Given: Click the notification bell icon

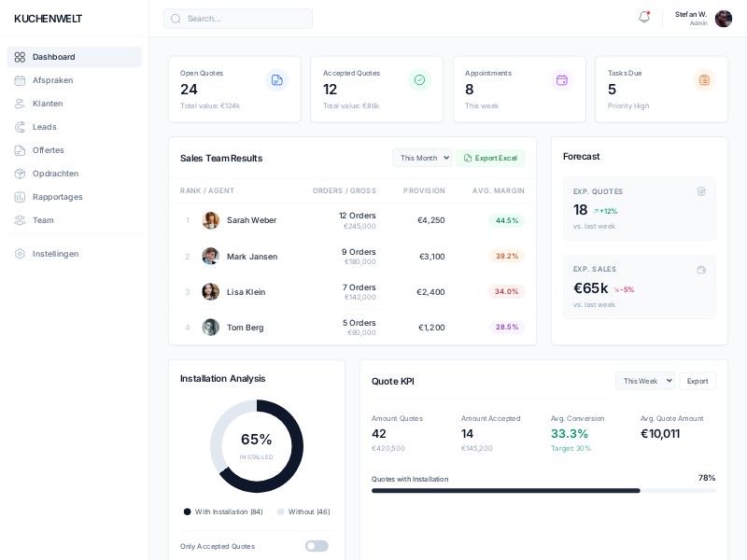Looking at the screenshot, I should click(x=643, y=18).
